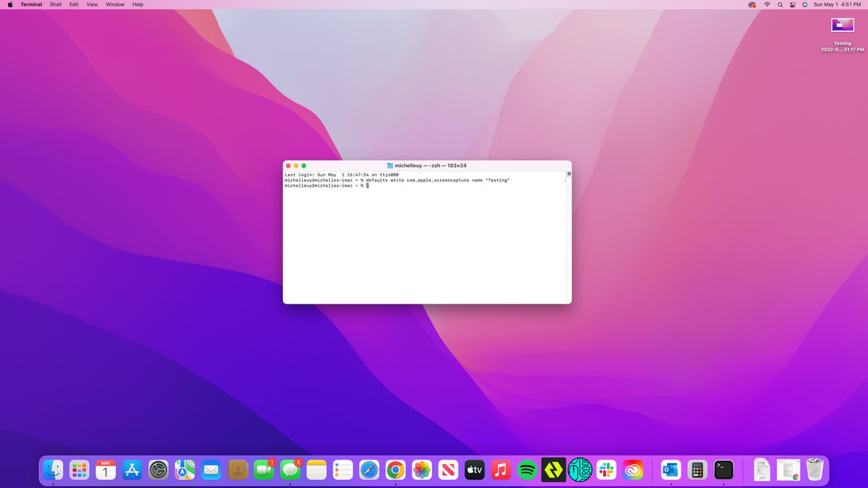Screen dimensions: 868x488
Task: Launch Google Chrome from the Dock
Action: click(x=396, y=469)
